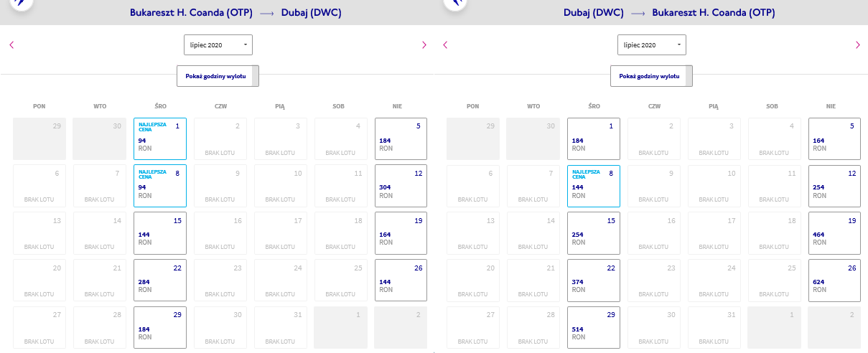Open return 'lipiec 2020' month dropdown
Image resolution: width=868 pixels, height=353 pixels.
652,44
